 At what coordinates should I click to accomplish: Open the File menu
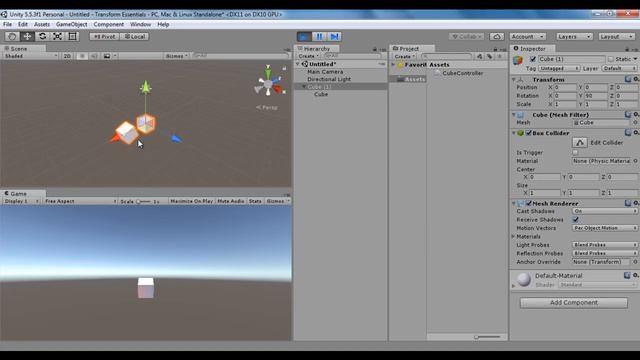click(x=7, y=24)
